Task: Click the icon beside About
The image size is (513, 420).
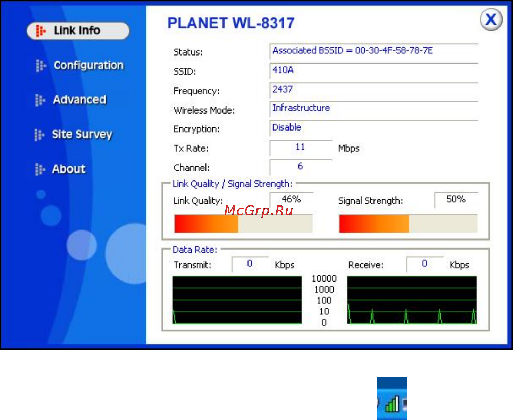Action: click(40, 169)
